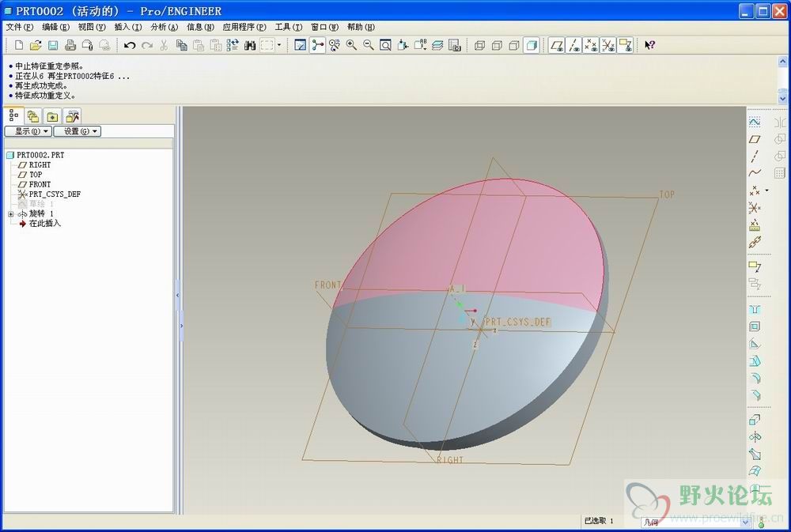This screenshot has height=532, width=791.
Task: Open the 工具(T) menu
Action: (289, 27)
